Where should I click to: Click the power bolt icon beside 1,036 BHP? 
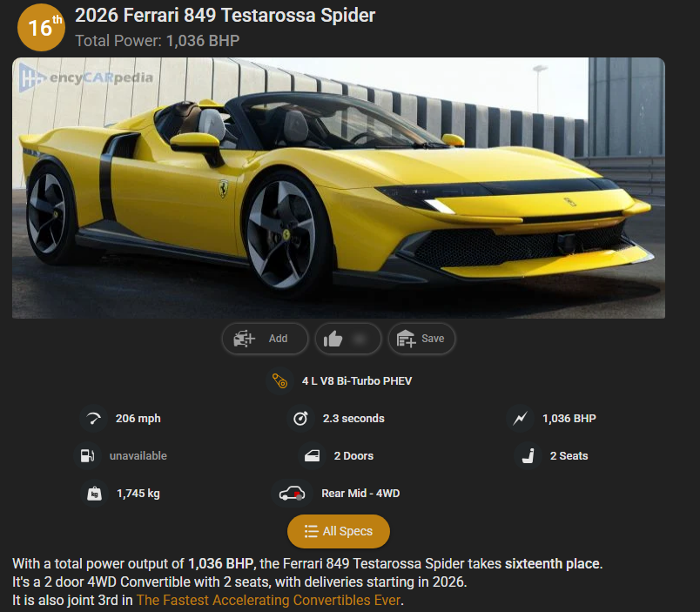(520, 418)
